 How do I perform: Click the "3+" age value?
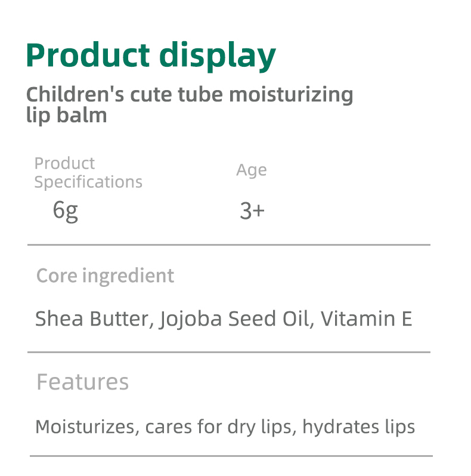[252, 211]
